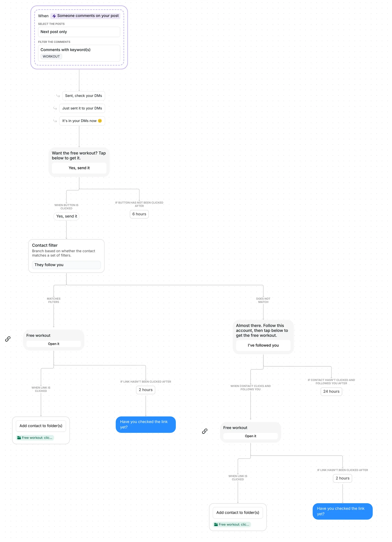Image resolution: width=392 pixels, height=542 pixels.
Task: Select the Just sent it to your DMs reply
Action: [x=82, y=108]
